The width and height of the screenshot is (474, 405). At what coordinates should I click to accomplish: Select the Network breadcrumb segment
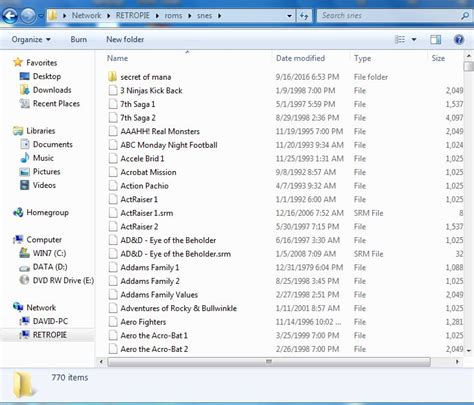pos(86,16)
